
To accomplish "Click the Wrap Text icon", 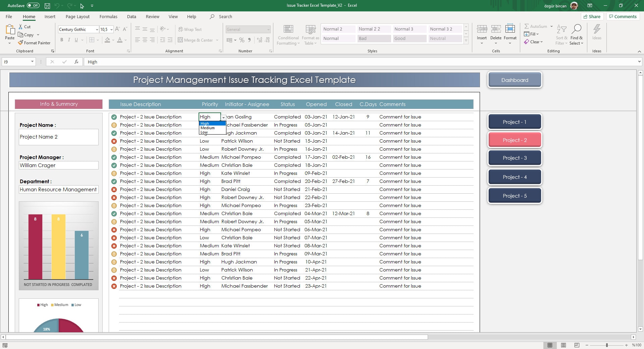I will click(x=181, y=29).
